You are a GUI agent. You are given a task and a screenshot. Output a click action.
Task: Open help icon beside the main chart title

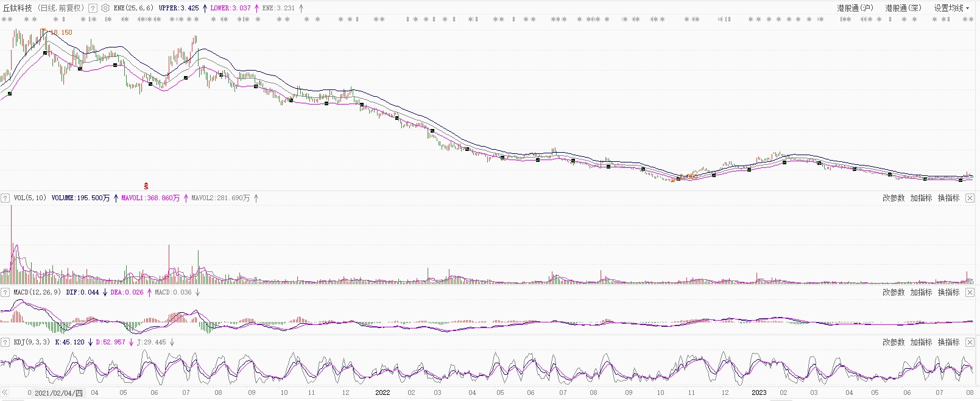[x=93, y=9]
